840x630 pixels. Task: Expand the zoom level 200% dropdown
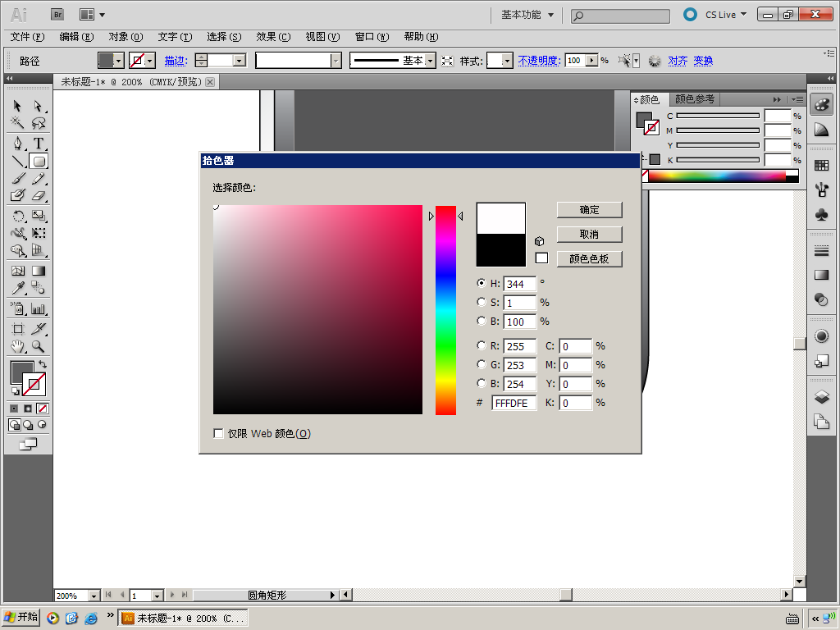(x=94, y=596)
